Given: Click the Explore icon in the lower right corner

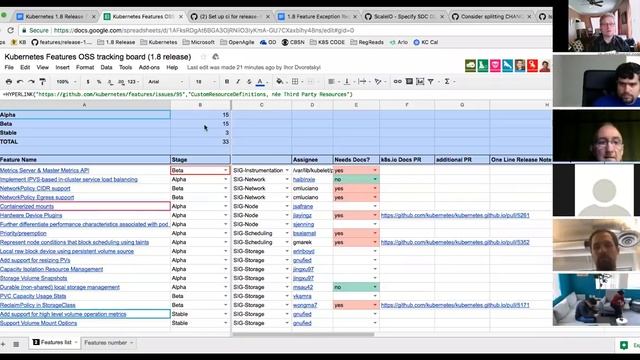Looking at the screenshot, I should [x=624, y=345].
